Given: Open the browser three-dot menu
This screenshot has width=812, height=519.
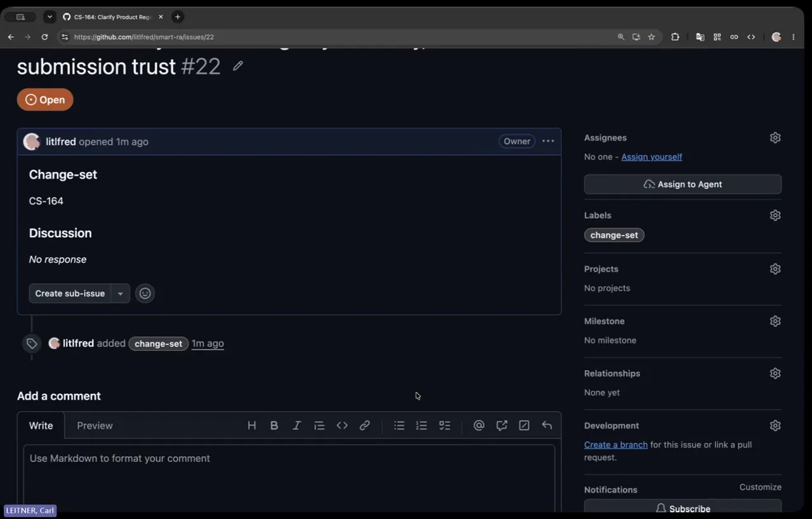Looking at the screenshot, I should coord(794,37).
